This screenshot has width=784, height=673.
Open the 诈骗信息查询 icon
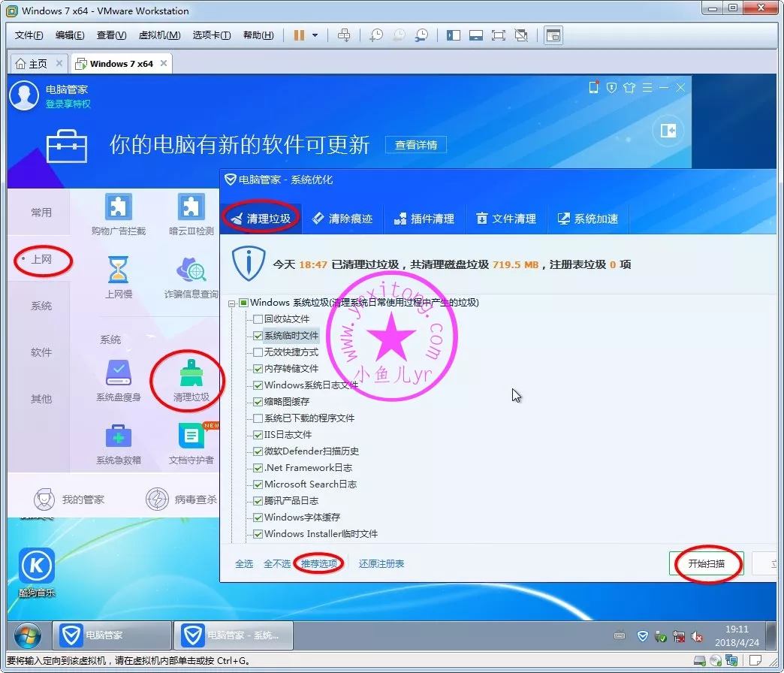191,270
